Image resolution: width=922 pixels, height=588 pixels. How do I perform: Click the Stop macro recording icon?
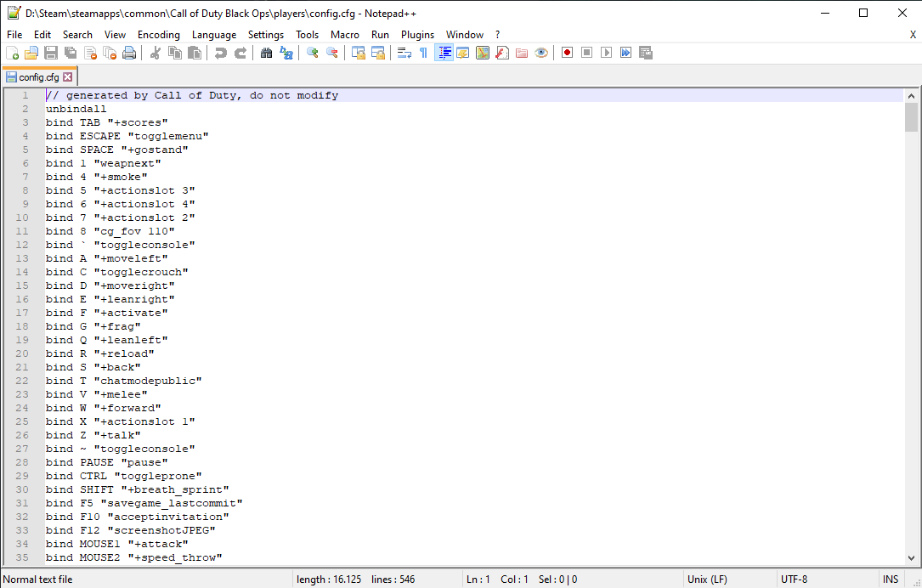586,53
